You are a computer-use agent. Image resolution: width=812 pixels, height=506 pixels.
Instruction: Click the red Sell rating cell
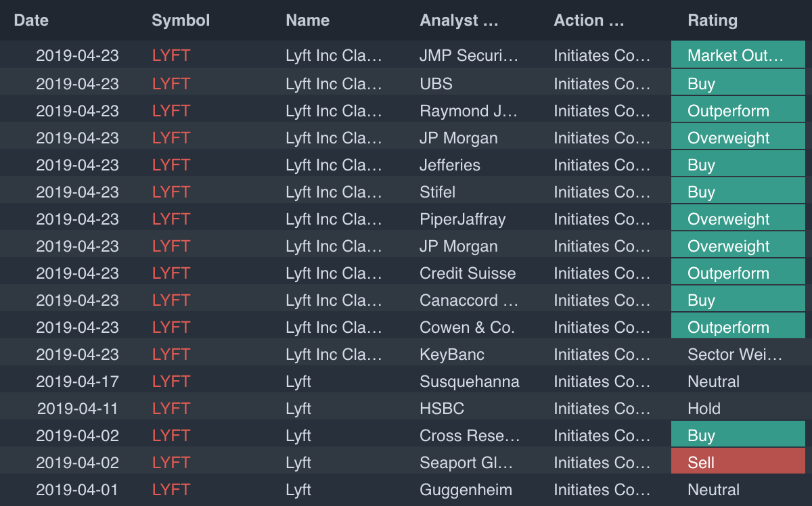pos(738,463)
